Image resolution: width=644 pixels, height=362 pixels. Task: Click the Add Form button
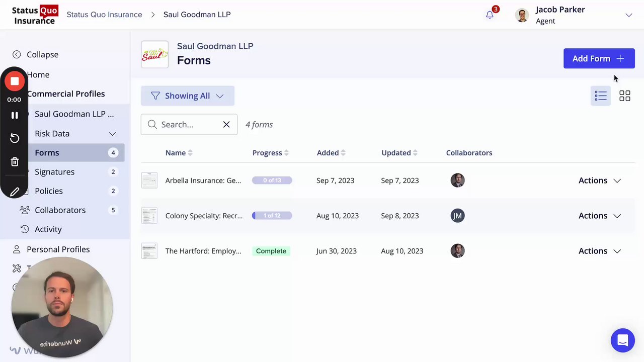(x=599, y=58)
